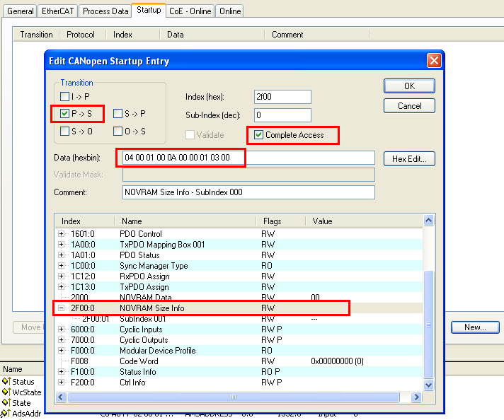
Task: Expand the F000:0 Modular Device Profile entry
Action: coord(61,350)
